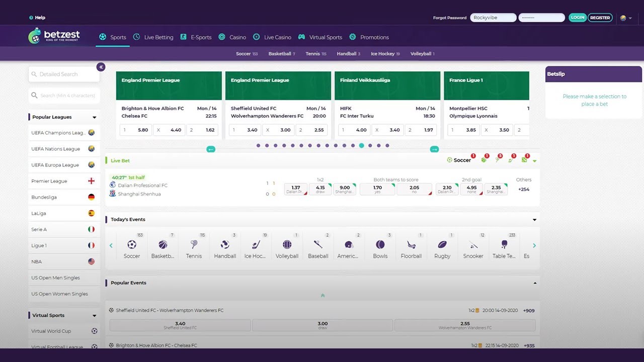This screenshot has width=644, height=362.
Task: Click the double chevron under Popular Events
Action: (x=323, y=296)
